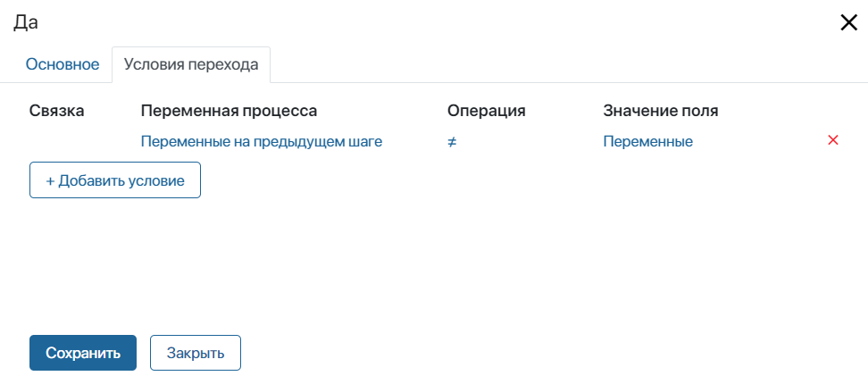Change the ≠ operation selector
Screen dimensions: 868x376
452,141
